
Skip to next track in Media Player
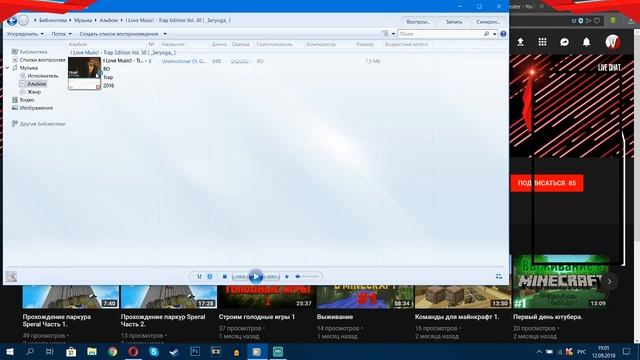click(271, 277)
